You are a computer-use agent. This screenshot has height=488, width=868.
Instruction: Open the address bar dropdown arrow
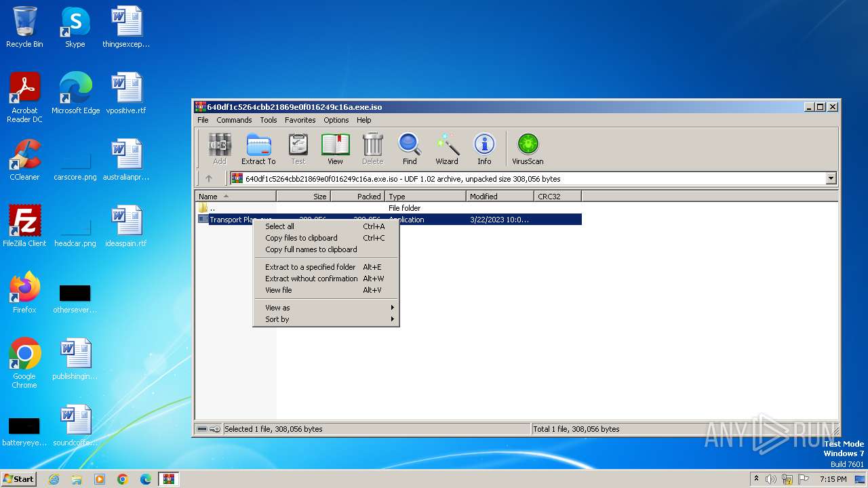click(x=831, y=179)
